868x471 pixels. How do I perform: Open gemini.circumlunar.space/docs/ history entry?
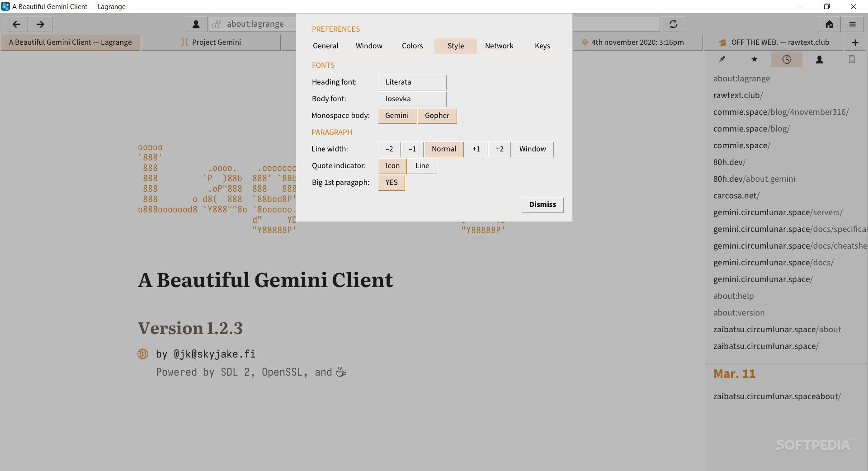pyautogui.click(x=786, y=263)
